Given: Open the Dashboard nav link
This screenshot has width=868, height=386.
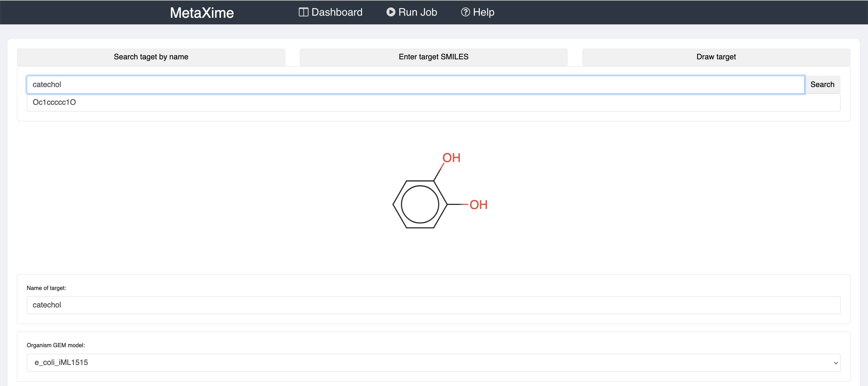Looking at the screenshot, I should [331, 12].
